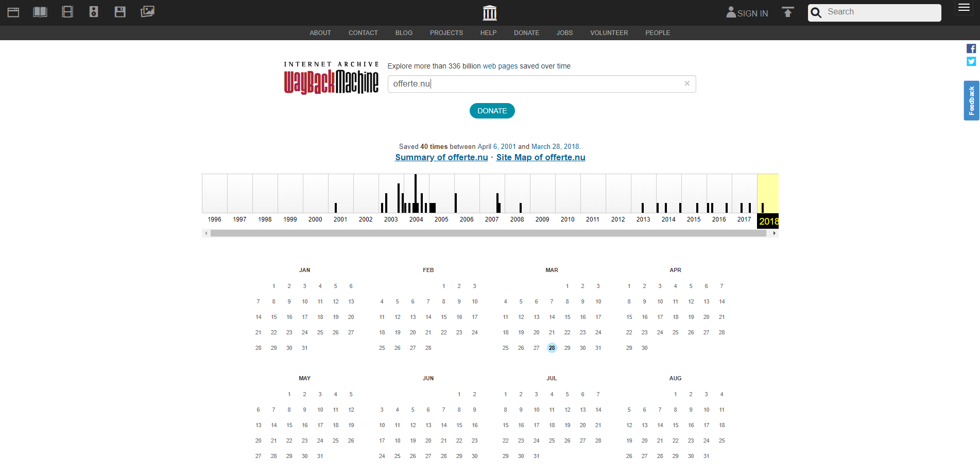Select year 2010 on the timeline
980x474 pixels.
568,219
